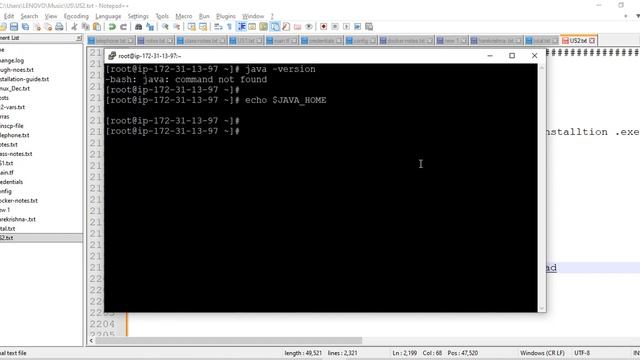The width and height of the screenshot is (640, 360).
Task: Click the Save All toolbar icon
Action: [x=25, y=27]
